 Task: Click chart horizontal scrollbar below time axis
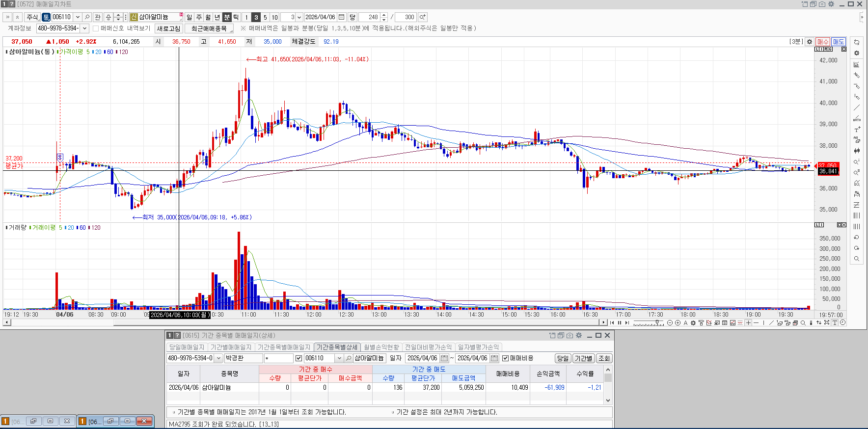point(305,322)
